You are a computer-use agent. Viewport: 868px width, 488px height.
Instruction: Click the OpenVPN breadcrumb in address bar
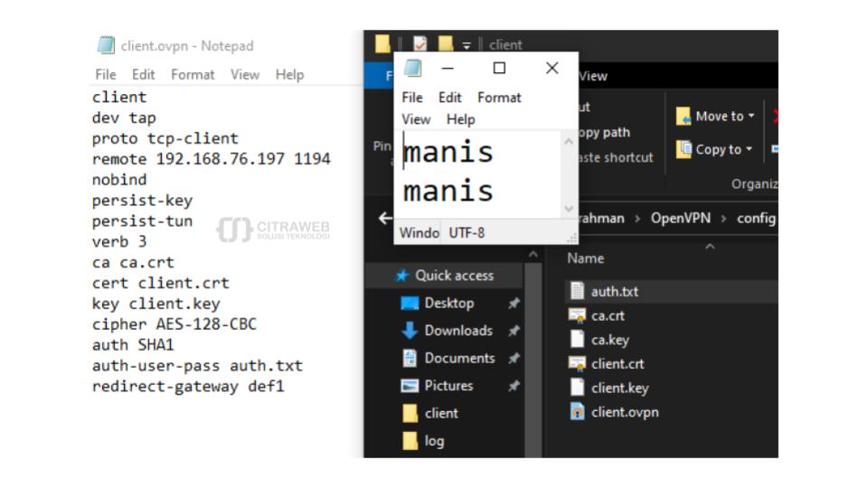(x=680, y=219)
